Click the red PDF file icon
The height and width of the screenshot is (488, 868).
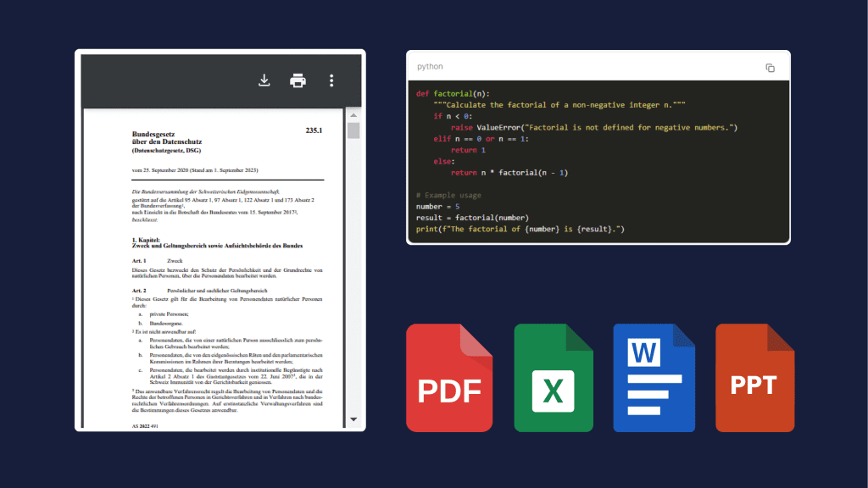point(449,378)
